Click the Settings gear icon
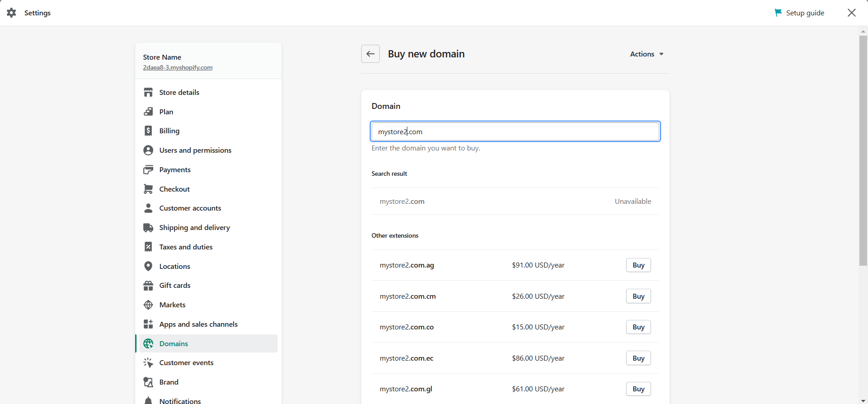This screenshot has width=868, height=404. coord(12,13)
